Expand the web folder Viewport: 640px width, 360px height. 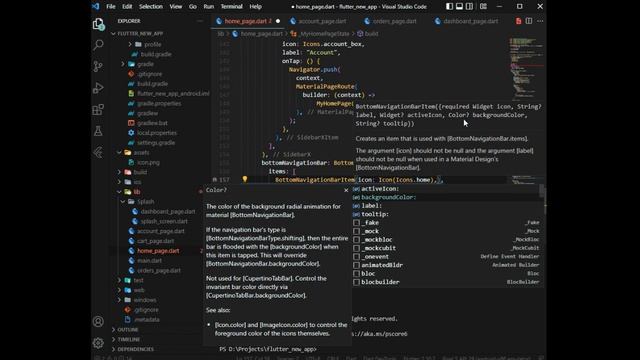point(139,290)
